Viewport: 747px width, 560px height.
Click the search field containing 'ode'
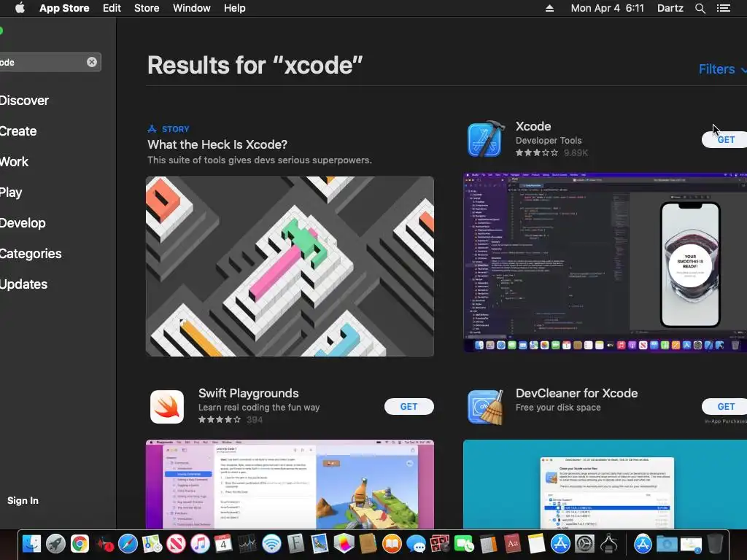click(50, 62)
